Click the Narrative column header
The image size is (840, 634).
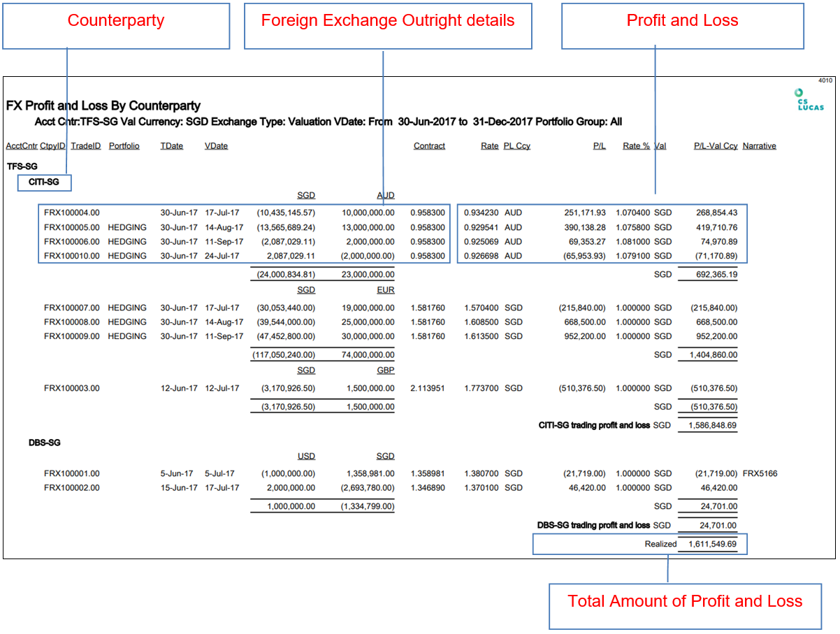759,146
